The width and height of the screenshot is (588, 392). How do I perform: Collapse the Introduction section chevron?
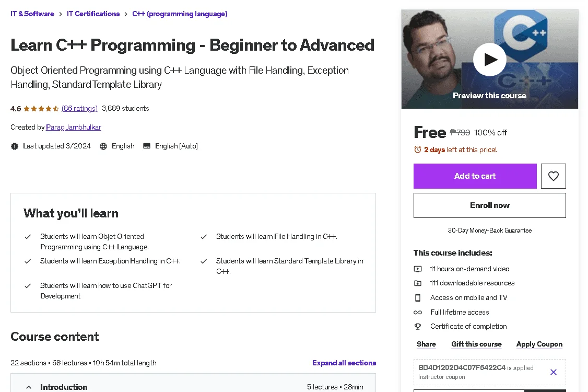click(x=29, y=387)
